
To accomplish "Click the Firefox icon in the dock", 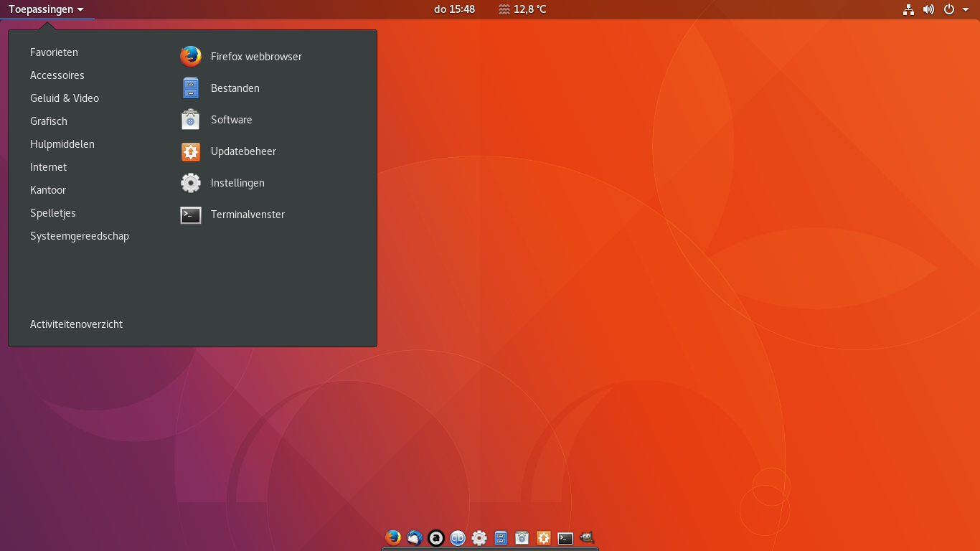I will pyautogui.click(x=393, y=537).
